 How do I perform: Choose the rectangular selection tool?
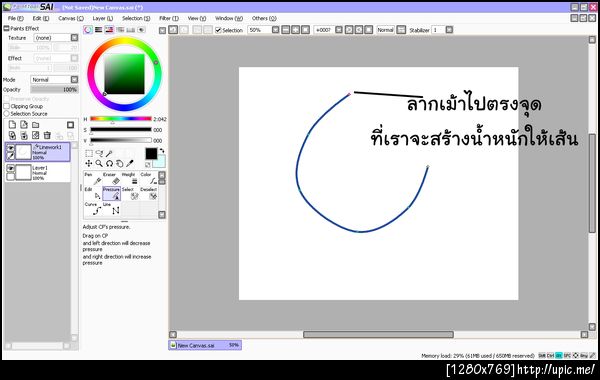pos(89,153)
